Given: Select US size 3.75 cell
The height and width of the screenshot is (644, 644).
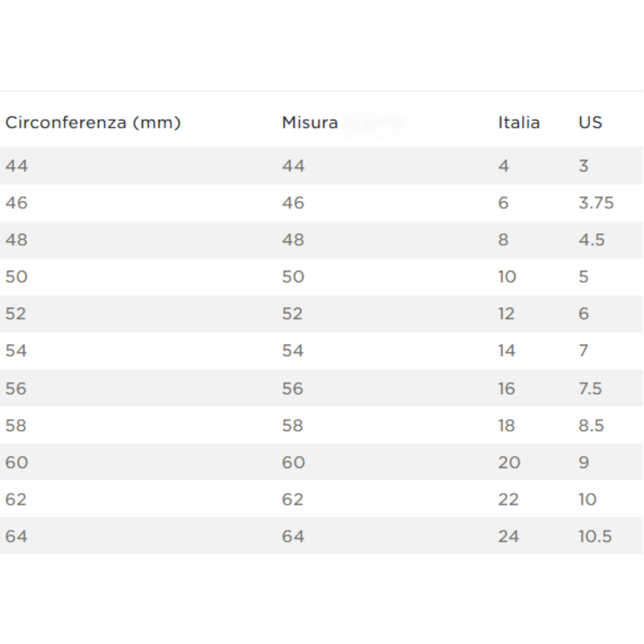Looking at the screenshot, I should tap(596, 203).
